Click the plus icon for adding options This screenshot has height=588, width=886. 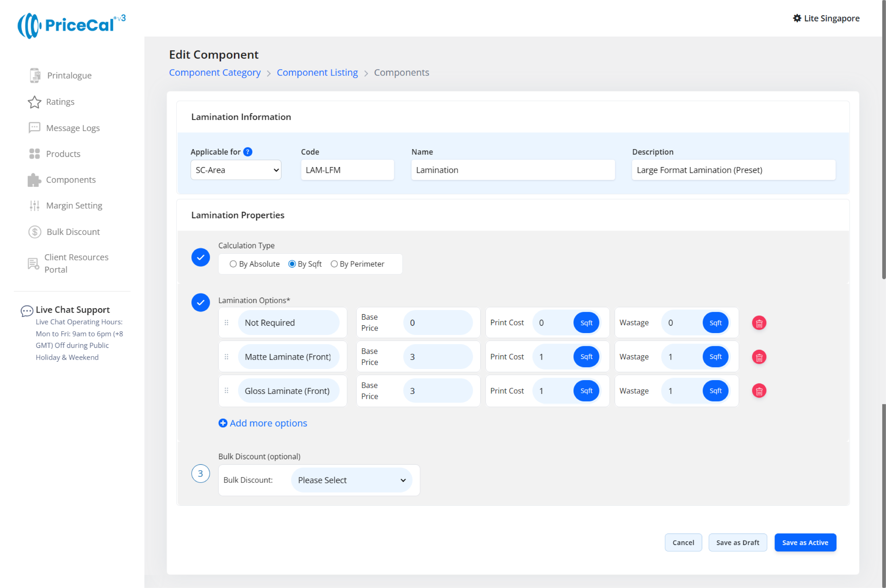tap(223, 423)
